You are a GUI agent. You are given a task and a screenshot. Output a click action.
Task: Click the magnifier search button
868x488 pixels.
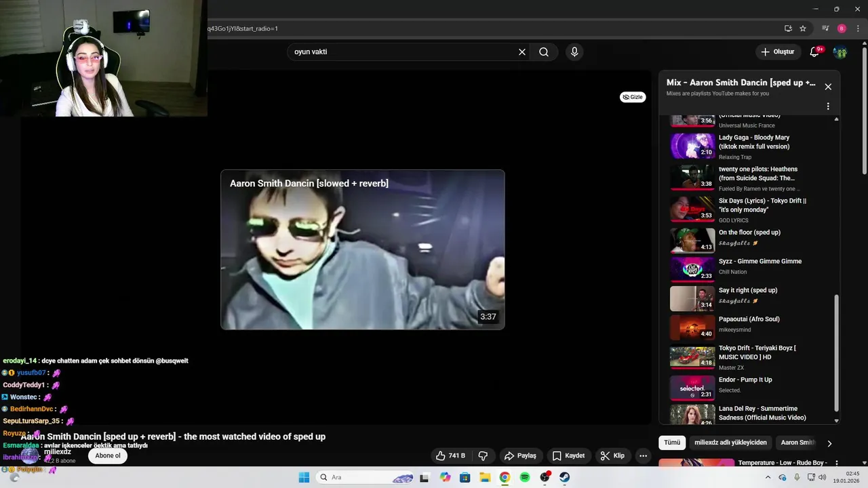pyautogui.click(x=544, y=52)
